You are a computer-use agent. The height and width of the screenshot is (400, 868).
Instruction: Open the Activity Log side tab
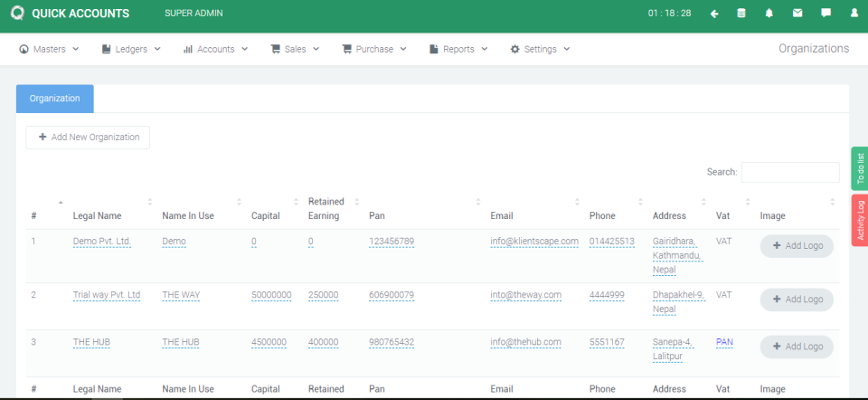(860, 220)
